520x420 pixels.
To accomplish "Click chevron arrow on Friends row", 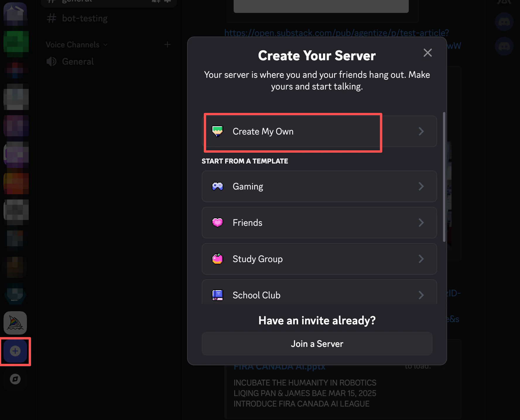I will [x=421, y=223].
